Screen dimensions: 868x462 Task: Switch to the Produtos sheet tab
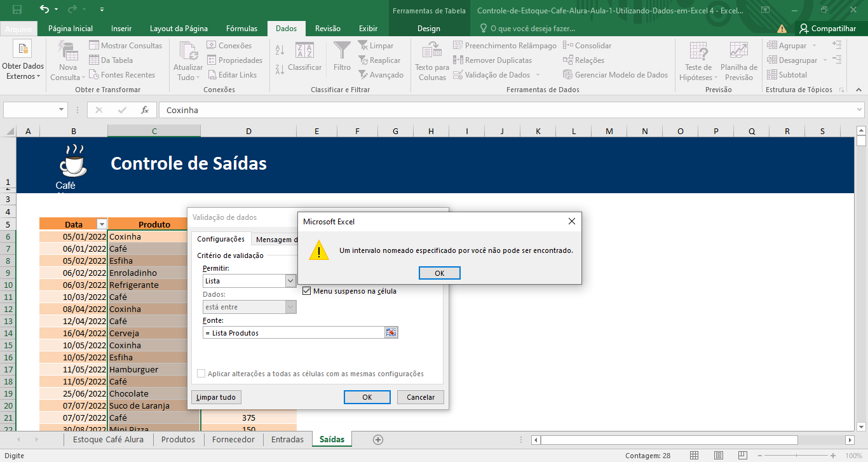[178, 439]
